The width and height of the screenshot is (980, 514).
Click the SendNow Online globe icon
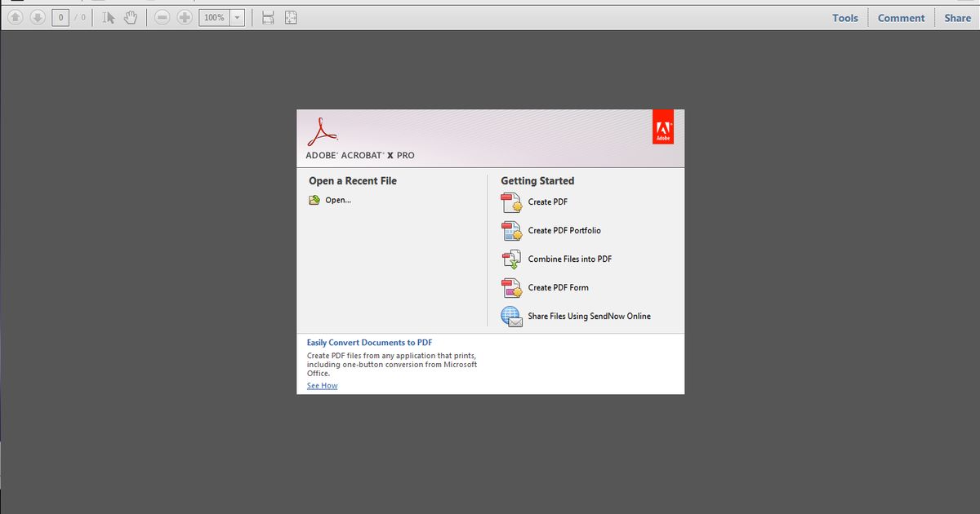click(x=511, y=317)
